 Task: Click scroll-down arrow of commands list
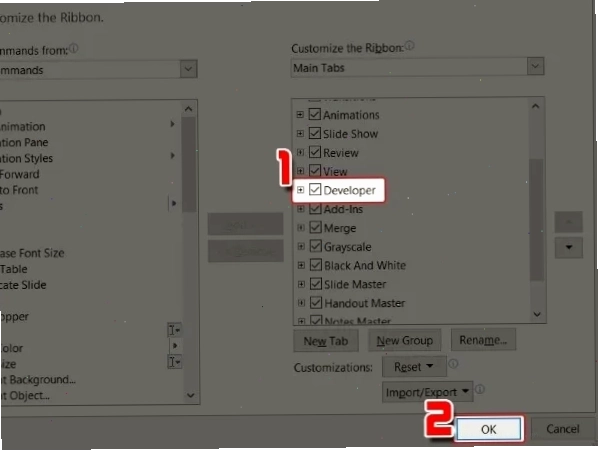[x=190, y=395]
